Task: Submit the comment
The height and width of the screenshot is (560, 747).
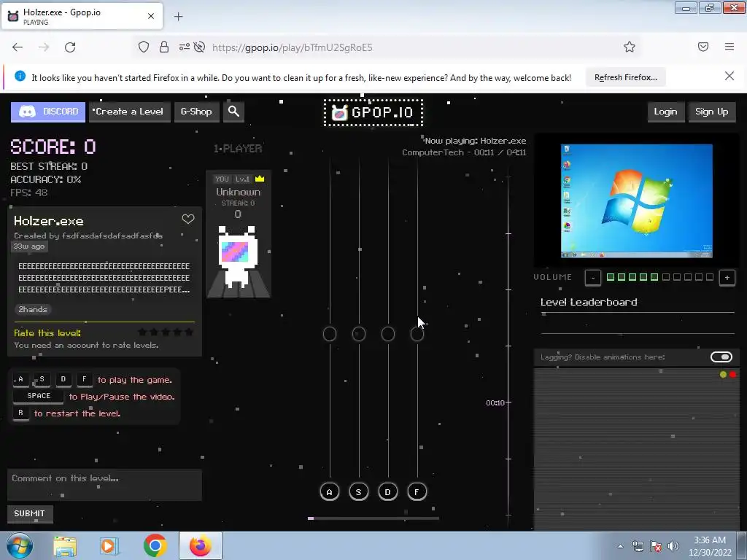Action: (29, 513)
